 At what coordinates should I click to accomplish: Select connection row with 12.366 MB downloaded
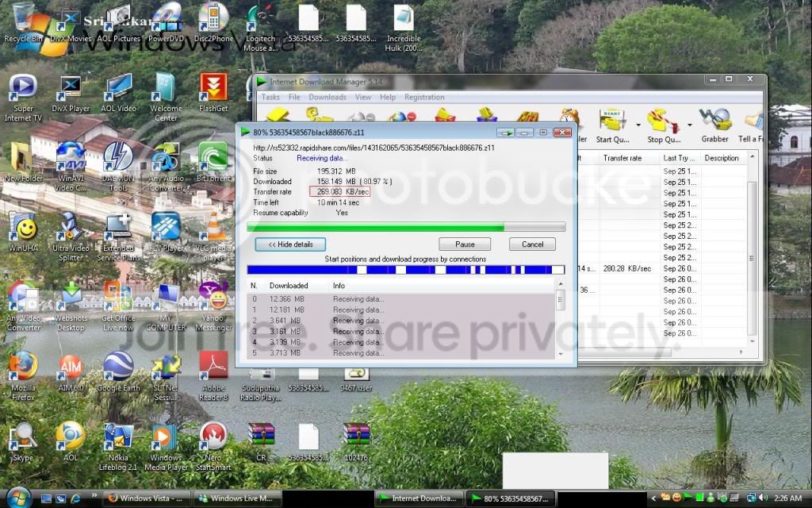(401, 299)
